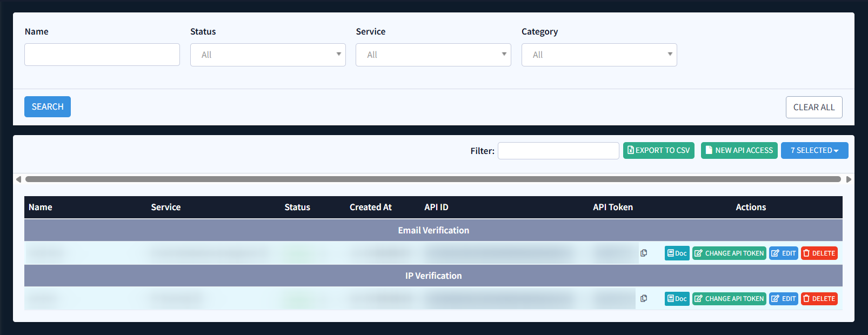Image resolution: width=868 pixels, height=335 pixels.
Task: Open the Status filter dropdown
Action: point(268,55)
